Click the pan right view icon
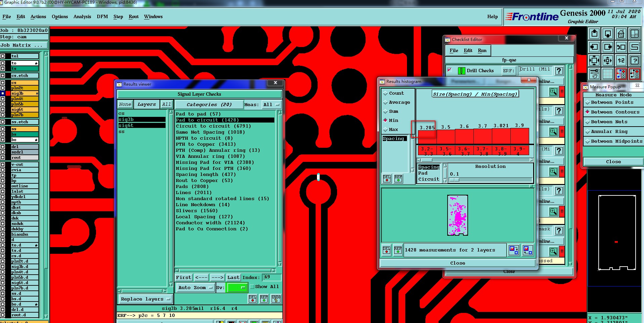 point(608,47)
